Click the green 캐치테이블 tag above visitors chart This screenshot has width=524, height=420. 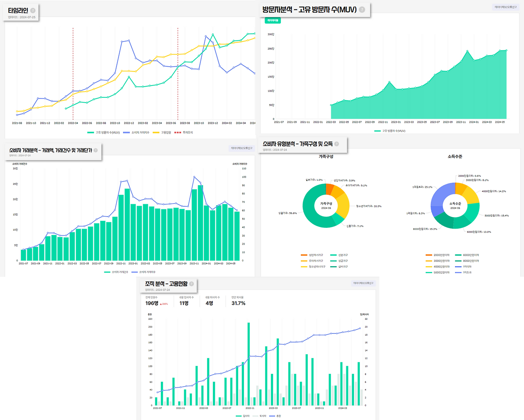(273, 20)
